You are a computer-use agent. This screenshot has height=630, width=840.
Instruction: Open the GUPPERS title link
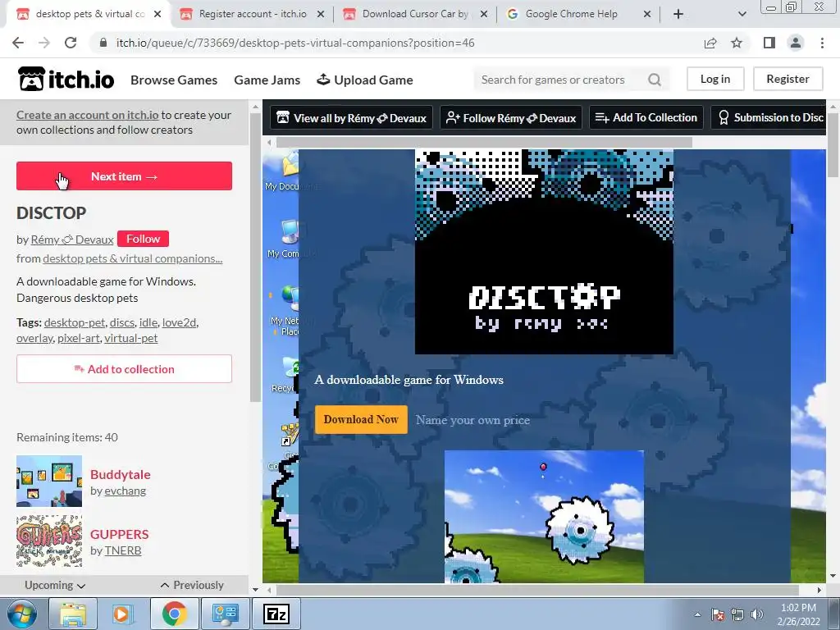(120, 534)
